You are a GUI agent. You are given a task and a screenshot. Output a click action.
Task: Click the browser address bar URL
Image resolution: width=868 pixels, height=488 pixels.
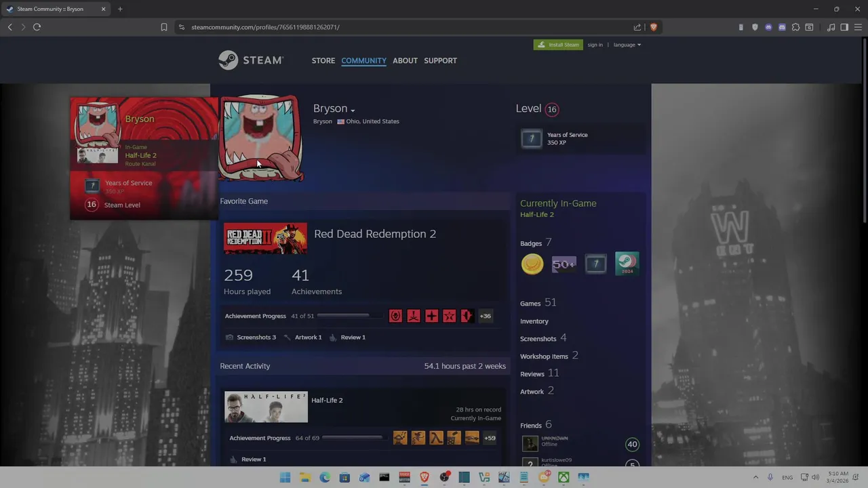(265, 27)
